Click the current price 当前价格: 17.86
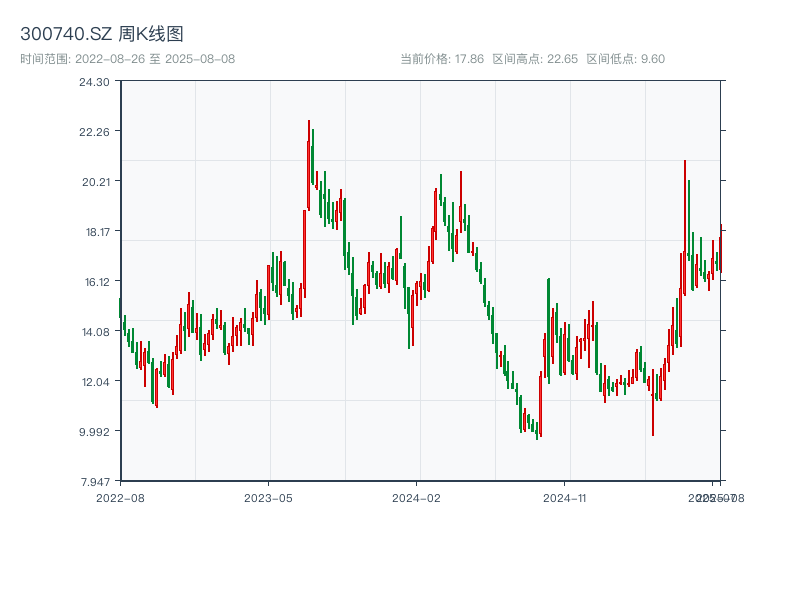 coord(442,59)
